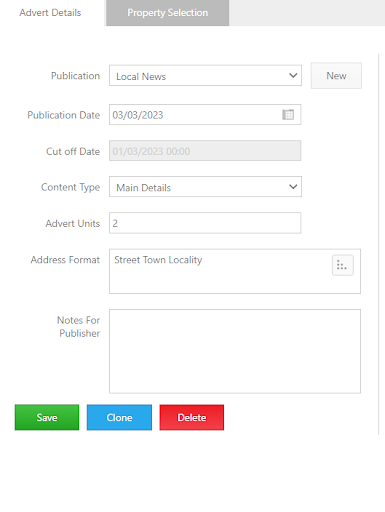The height and width of the screenshot is (512, 385).
Task: Open the Address Format builder dots icon
Action: pyautogui.click(x=343, y=265)
